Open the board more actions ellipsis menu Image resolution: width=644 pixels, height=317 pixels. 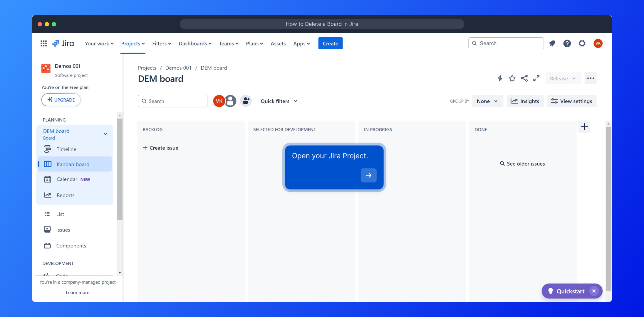click(x=591, y=78)
